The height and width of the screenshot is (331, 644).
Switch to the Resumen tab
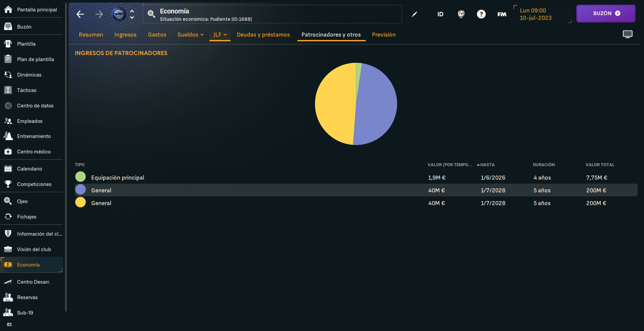click(91, 35)
